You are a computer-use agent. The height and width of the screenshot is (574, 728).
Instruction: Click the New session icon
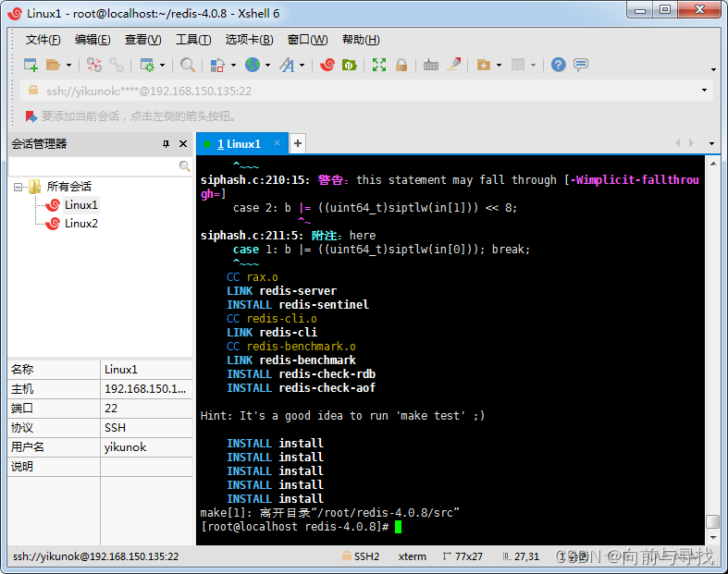[x=31, y=65]
